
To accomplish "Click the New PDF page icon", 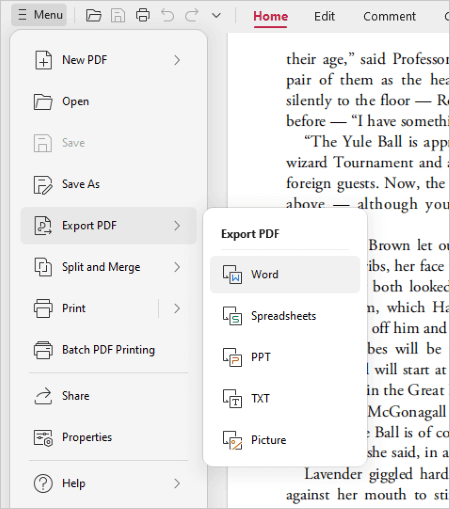I will pyautogui.click(x=43, y=60).
